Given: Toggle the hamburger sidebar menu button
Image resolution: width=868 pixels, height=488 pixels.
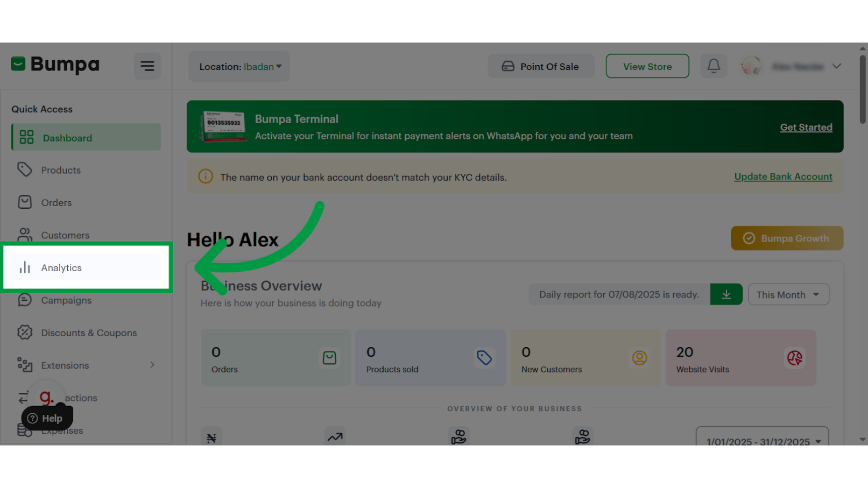Looking at the screenshot, I should tap(147, 66).
